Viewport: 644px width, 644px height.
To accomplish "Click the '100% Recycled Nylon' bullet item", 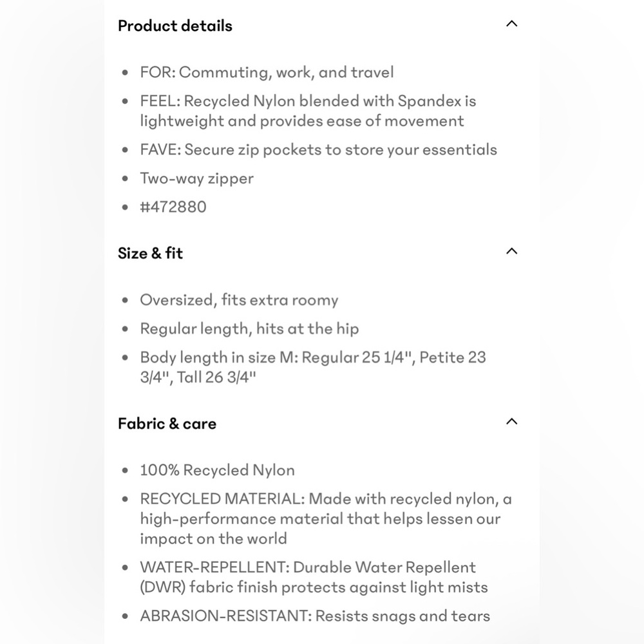I will 217,470.
